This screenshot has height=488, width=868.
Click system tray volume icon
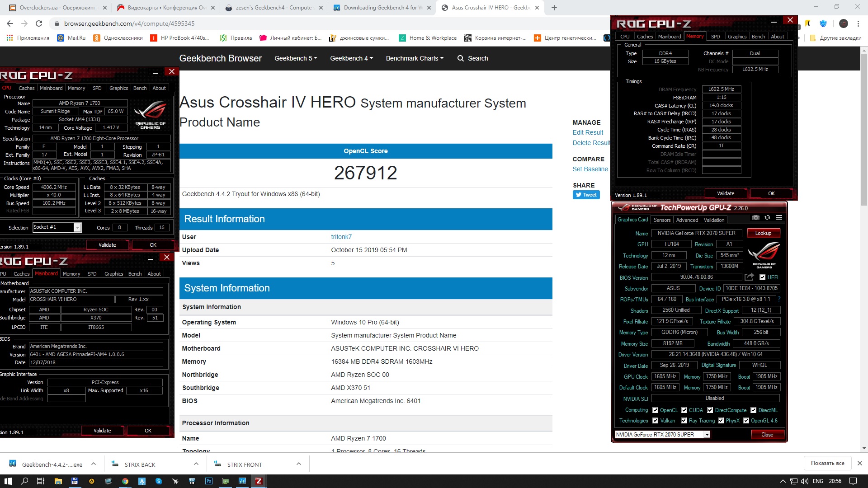[805, 481]
